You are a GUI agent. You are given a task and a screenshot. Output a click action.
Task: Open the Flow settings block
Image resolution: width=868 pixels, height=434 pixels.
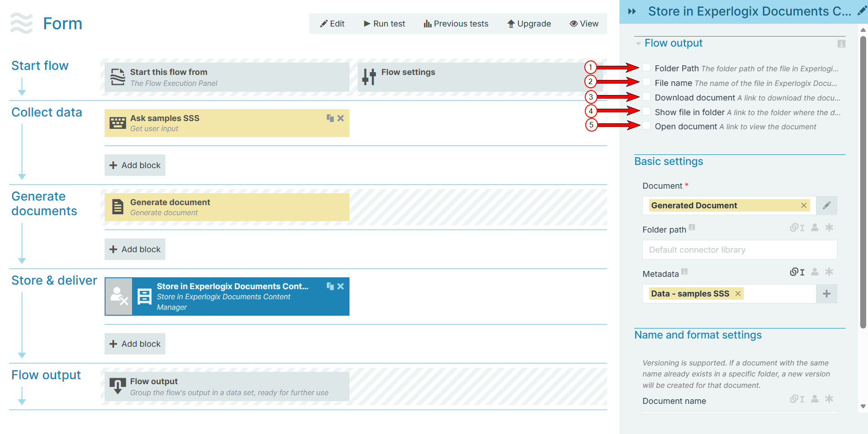click(x=481, y=77)
